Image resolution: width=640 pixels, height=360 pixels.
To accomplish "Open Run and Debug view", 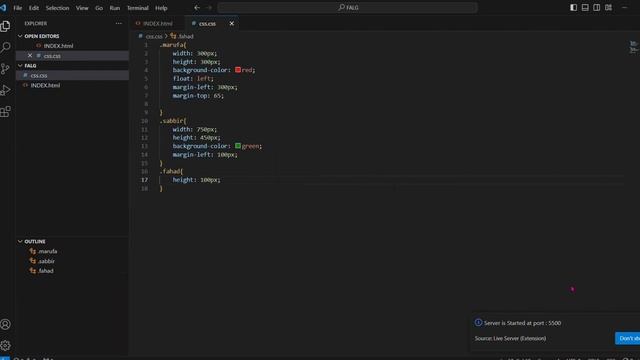I will pos(5,90).
